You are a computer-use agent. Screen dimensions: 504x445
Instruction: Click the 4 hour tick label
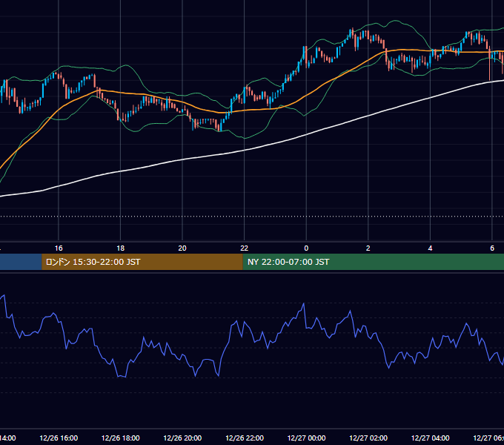click(x=430, y=248)
